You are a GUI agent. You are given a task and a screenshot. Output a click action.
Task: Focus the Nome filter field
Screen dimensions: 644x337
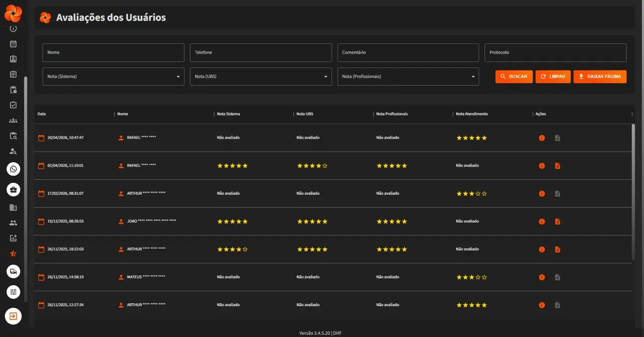coord(113,52)
